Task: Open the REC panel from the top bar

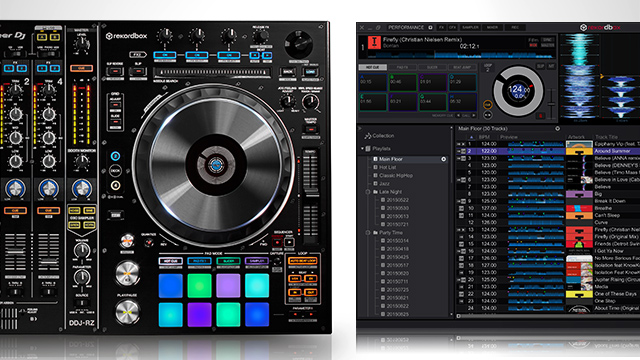Action: tap(515, 27)
